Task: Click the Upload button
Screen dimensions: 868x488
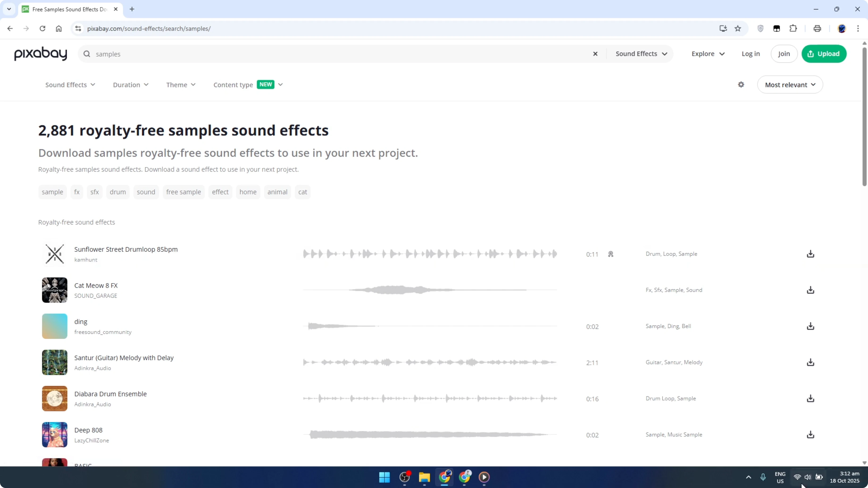Action: [x=824, y=54]
